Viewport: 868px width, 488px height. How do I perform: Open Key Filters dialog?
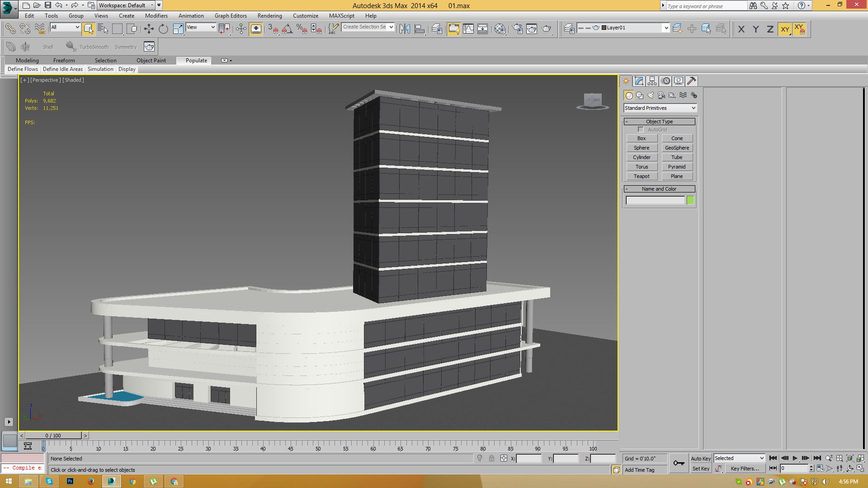[745, 469]
